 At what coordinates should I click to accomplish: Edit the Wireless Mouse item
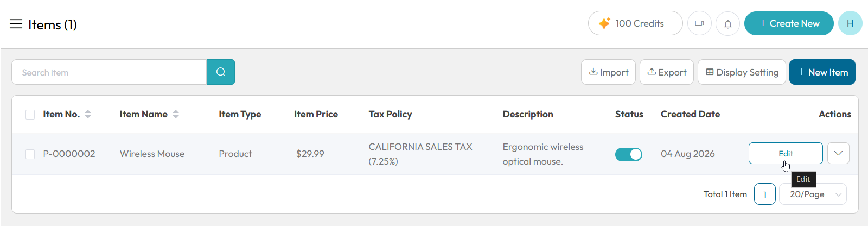[x=786, y=153]
